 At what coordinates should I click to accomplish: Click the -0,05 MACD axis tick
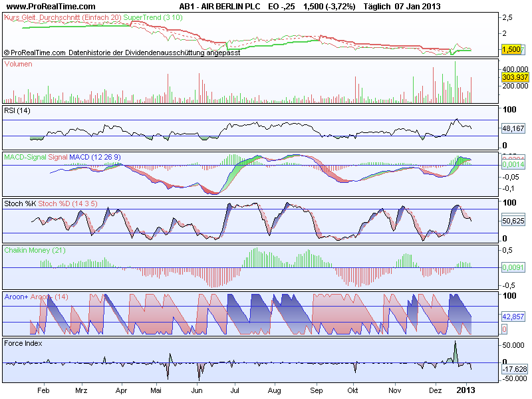(511, 177)
